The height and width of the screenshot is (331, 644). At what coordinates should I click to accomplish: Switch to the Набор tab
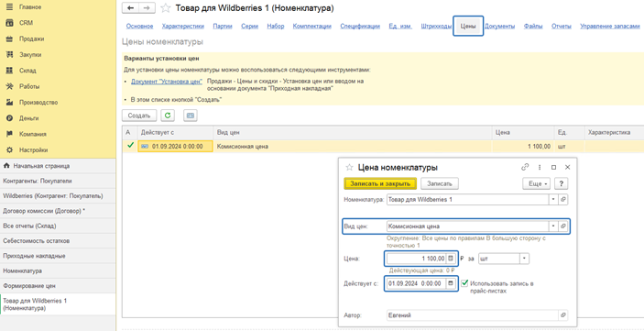pos(275,27)
